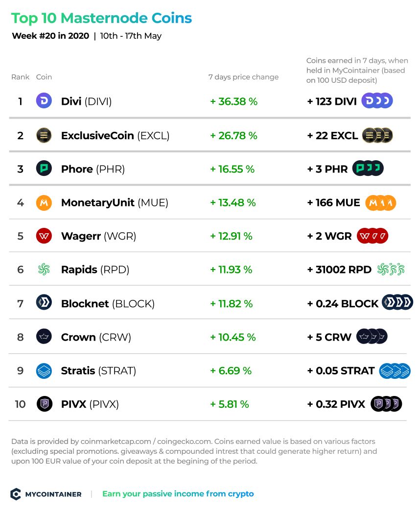The image size is (420, 517).
Task: Click the triple Divi coins stack
Action: tap(377, 100)
